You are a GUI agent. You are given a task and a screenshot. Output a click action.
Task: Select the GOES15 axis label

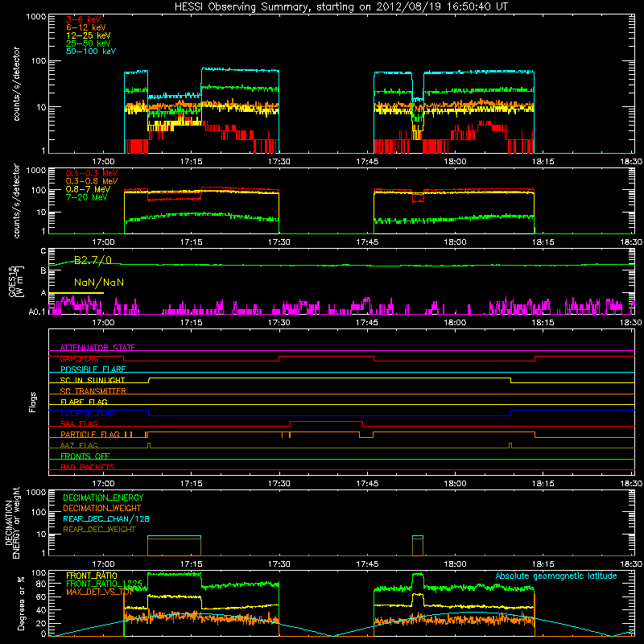pos(12,281)
